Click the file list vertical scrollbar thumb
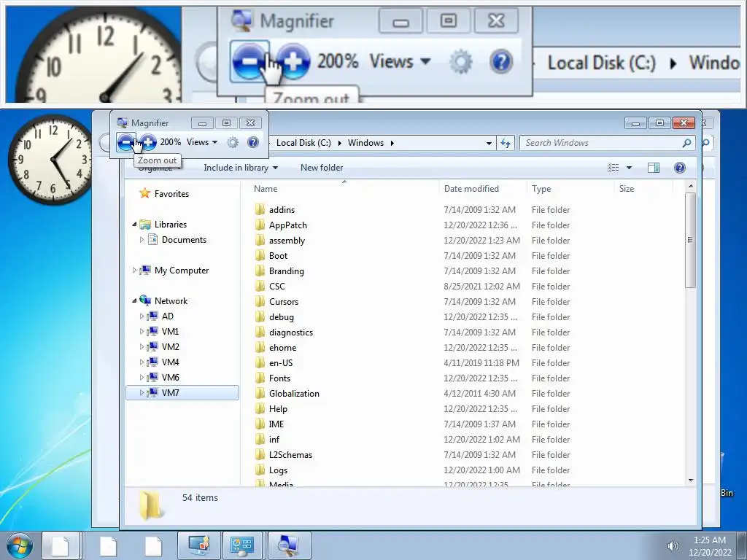The width and height of the screenshot is (747, 560). click(690, 239)
